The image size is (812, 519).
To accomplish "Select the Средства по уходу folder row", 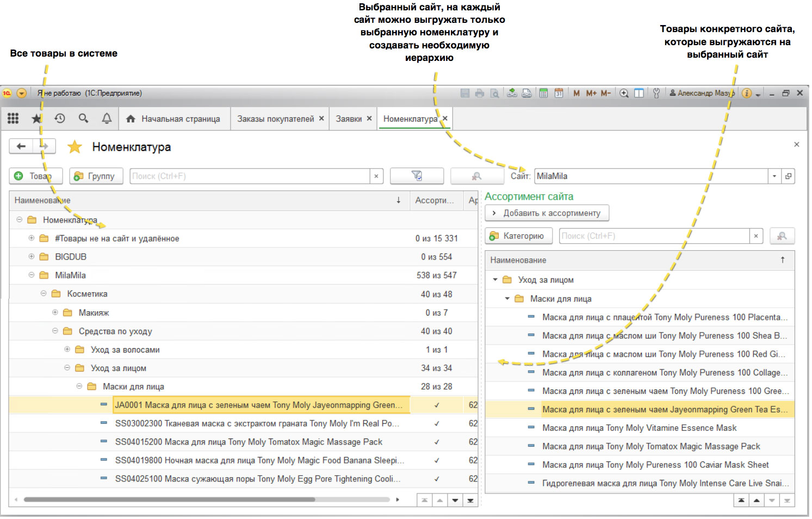I will click(x=243, y=331).
